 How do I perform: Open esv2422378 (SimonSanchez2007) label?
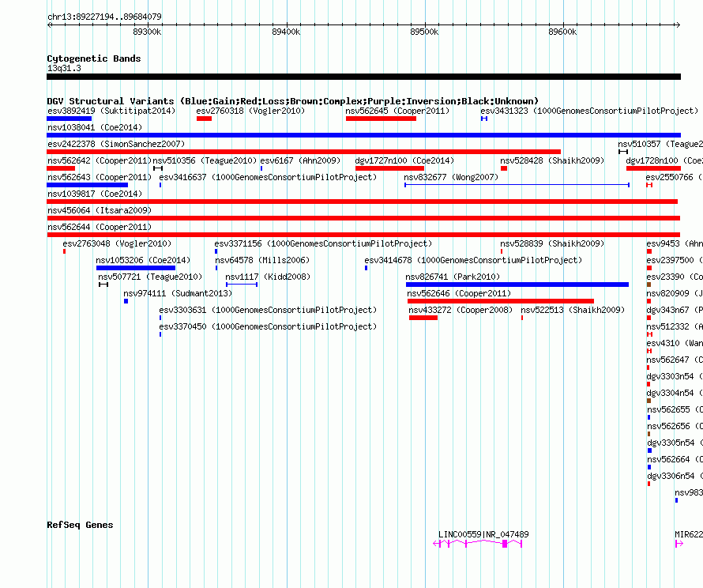point(116,144)
